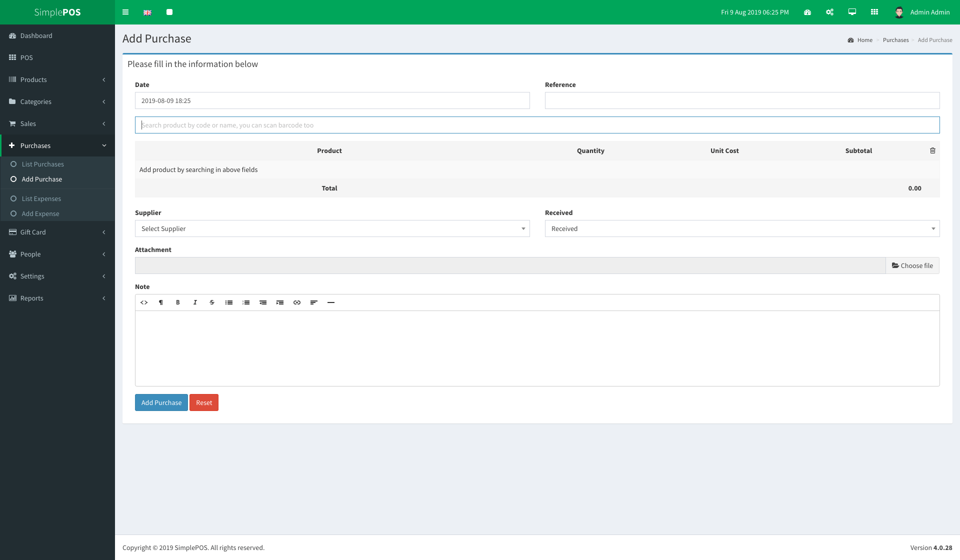Click the Dashboard icon in the sidebar
960x560 pixels.
[x=12, y=36]
